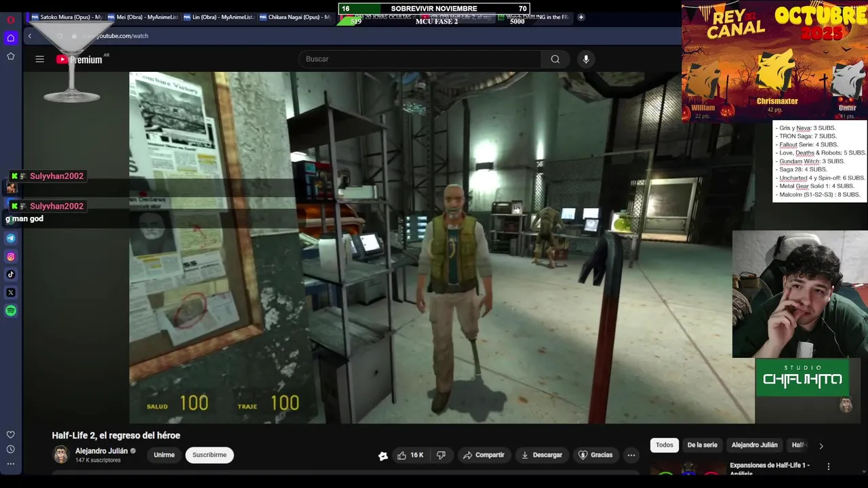Screen dimensions: 868x488
Task: Open X (Twitter) in the sidebar
Action: pos(11,293)
